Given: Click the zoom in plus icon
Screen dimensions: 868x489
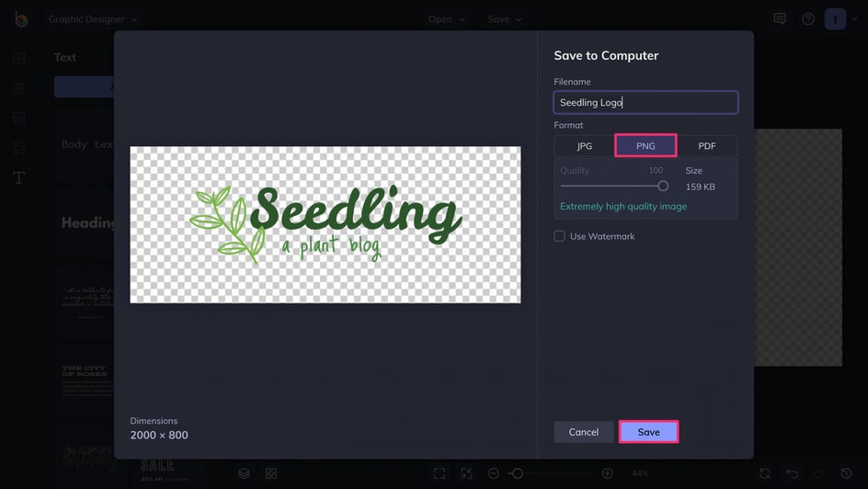Looking at the screenshot, I should (x=607, y=473).
